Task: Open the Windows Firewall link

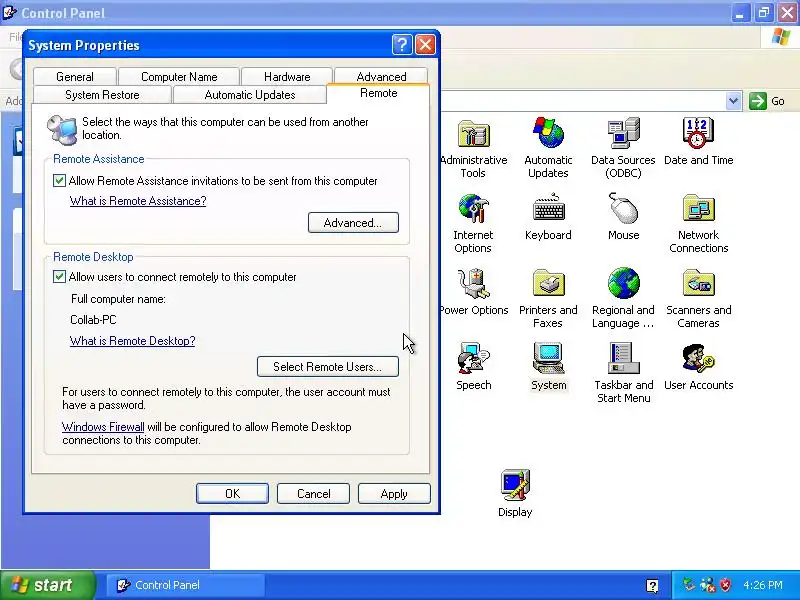Action: 103,427
